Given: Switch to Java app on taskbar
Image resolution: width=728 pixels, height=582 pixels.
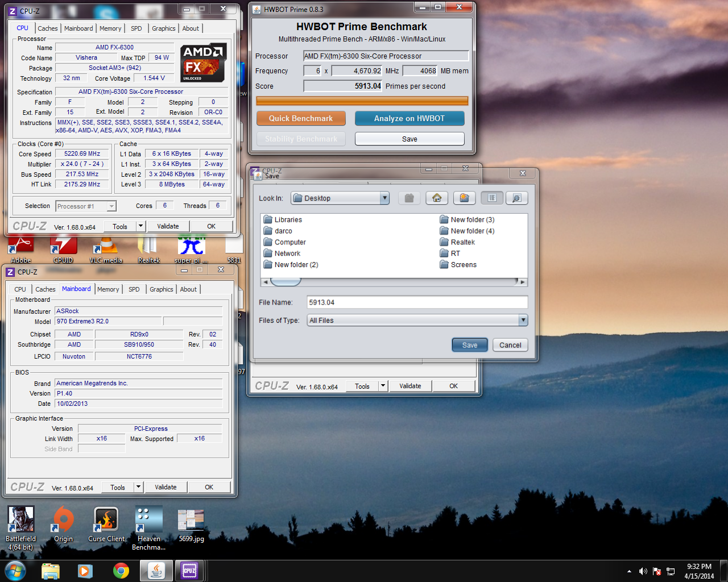Looking at the screenshot, I should point(156,571).
